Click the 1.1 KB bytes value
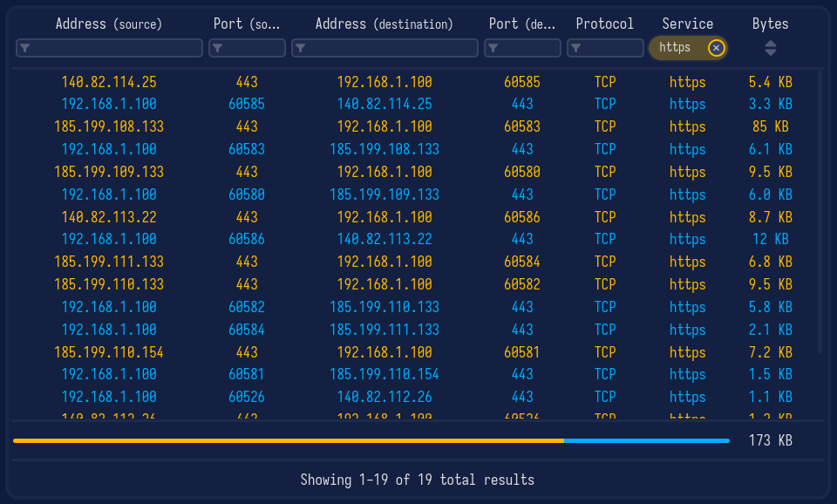 click(x=770, y=398)
